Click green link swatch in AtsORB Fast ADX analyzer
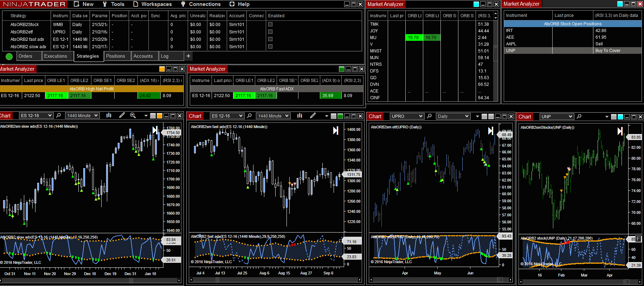Viewport: 644px width, 286px height. click(x=342, y=69)
